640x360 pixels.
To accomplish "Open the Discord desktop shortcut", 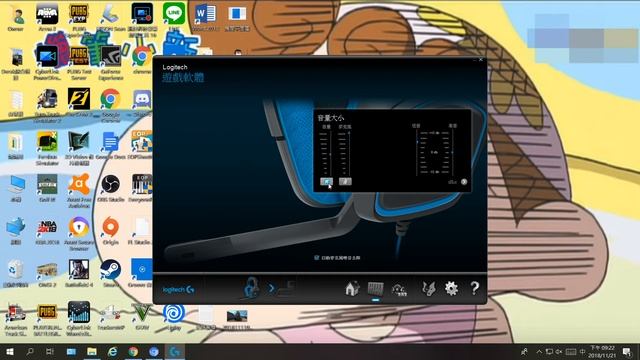I will click(142, 103).
